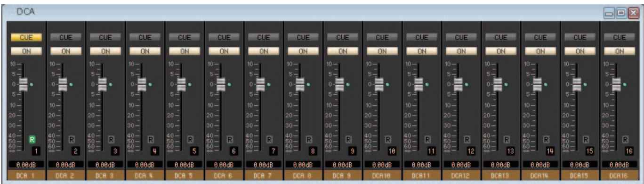Select channel number box 16
This screenshot has height=184, width=644.
pos(629,151)
